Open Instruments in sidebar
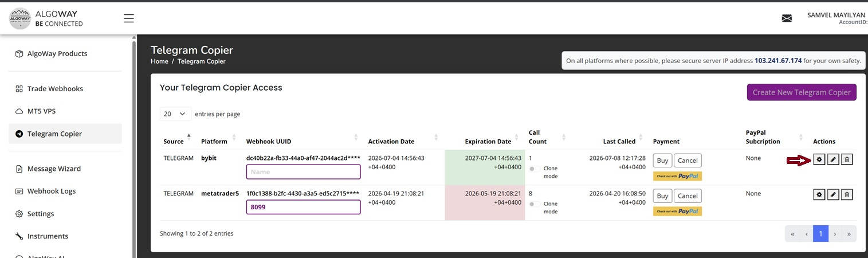This screenshot has width=868, height=258. coord(48,236)
